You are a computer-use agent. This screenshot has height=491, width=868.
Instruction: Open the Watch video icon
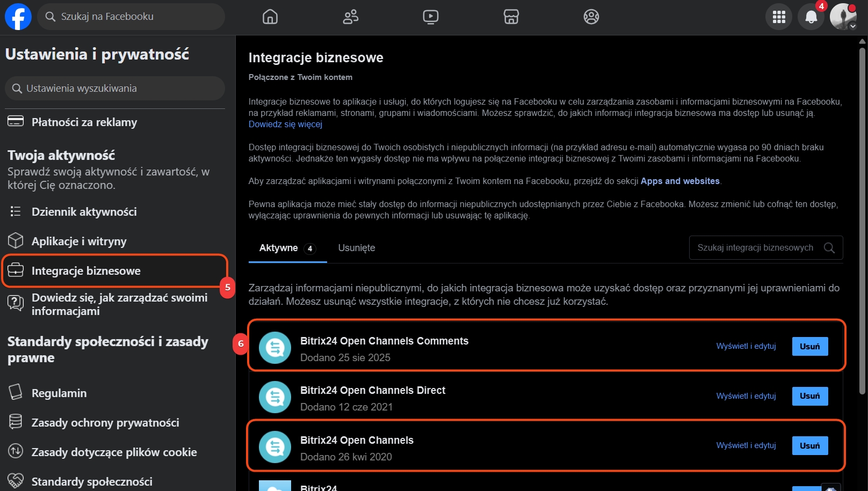431,17
